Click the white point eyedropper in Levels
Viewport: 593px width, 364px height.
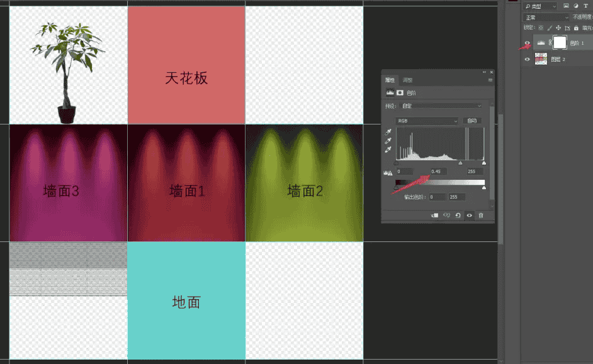click(x=388, y=149)
